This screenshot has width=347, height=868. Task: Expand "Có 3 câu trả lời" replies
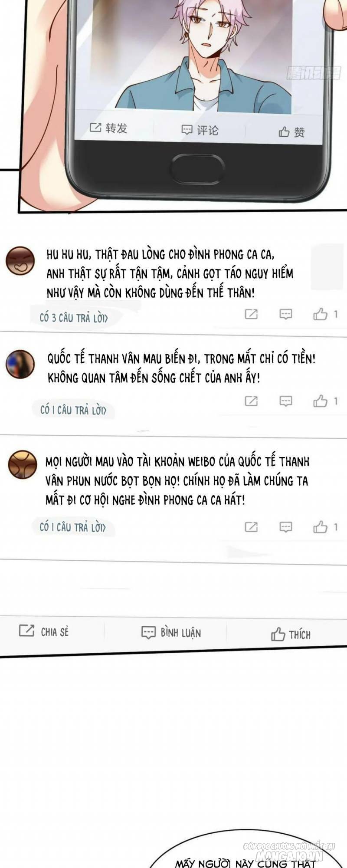(74, 318)
